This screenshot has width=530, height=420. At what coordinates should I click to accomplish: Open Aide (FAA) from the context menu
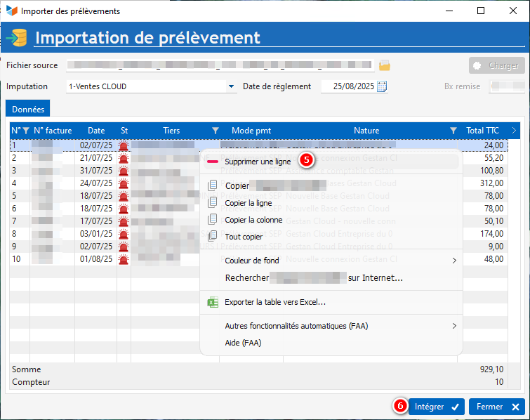pos(243,343)
